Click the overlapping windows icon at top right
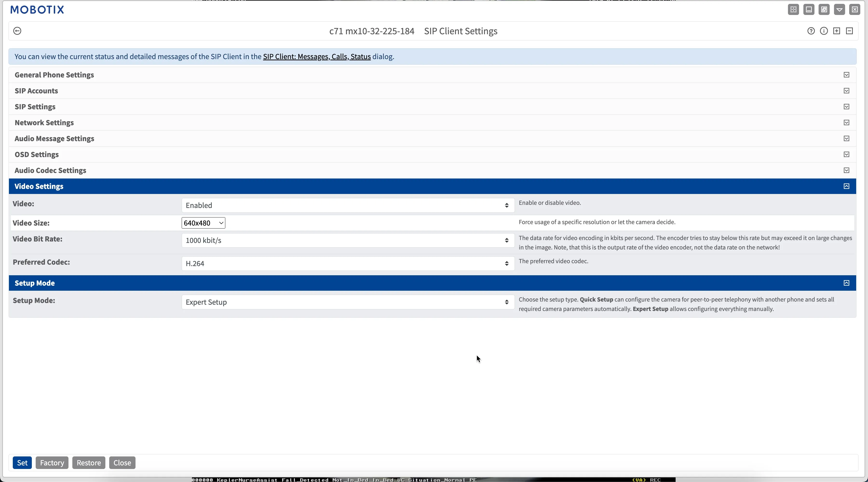 click(x=824, y=9)
